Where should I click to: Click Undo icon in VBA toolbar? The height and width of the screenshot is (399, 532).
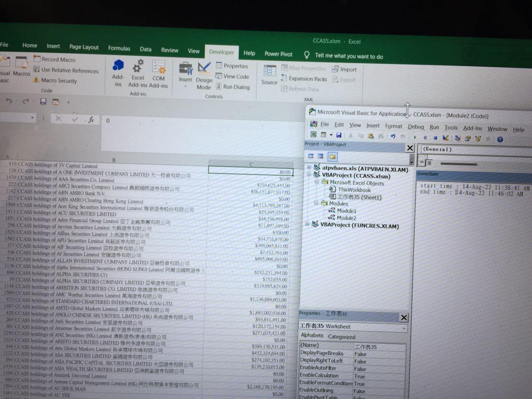point(393,136)
